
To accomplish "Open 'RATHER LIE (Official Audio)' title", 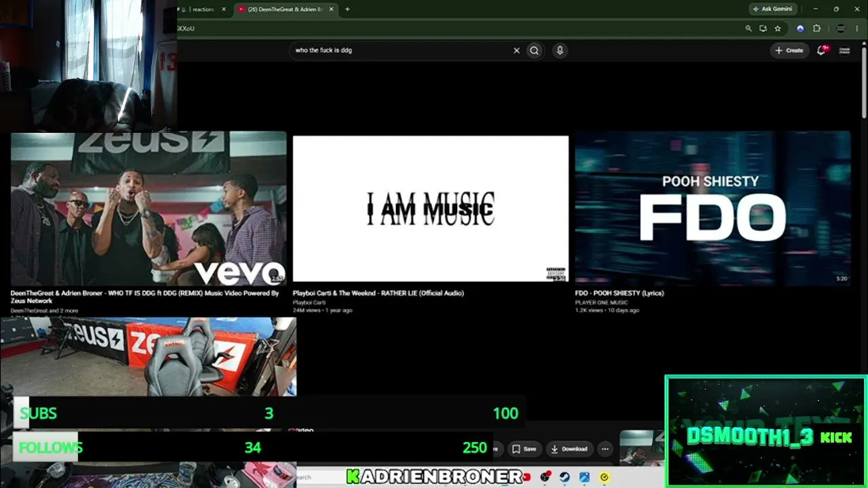I will [378, 293].
